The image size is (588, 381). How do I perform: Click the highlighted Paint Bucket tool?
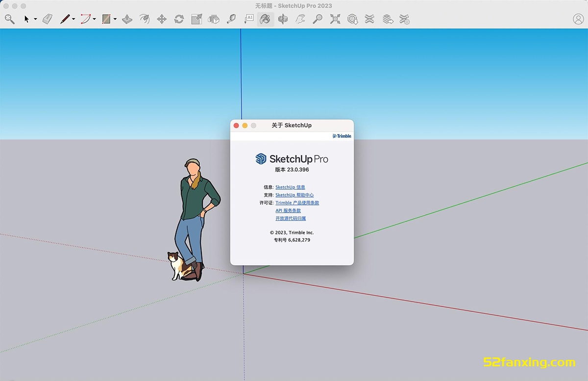tap(265, 19)
